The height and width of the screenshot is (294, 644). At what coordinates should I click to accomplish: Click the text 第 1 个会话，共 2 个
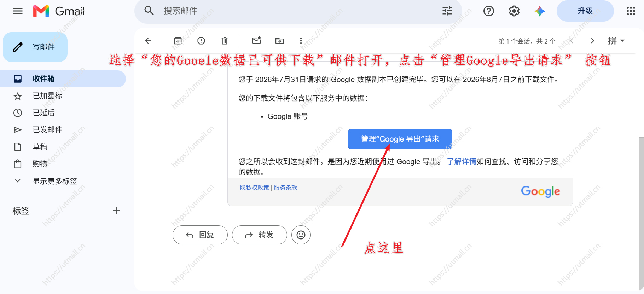(x=527, y=41)
